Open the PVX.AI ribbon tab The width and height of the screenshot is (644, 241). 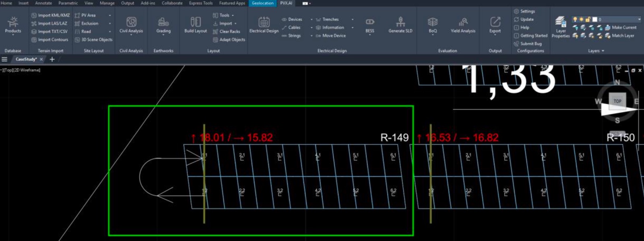[x=286, y=3]
